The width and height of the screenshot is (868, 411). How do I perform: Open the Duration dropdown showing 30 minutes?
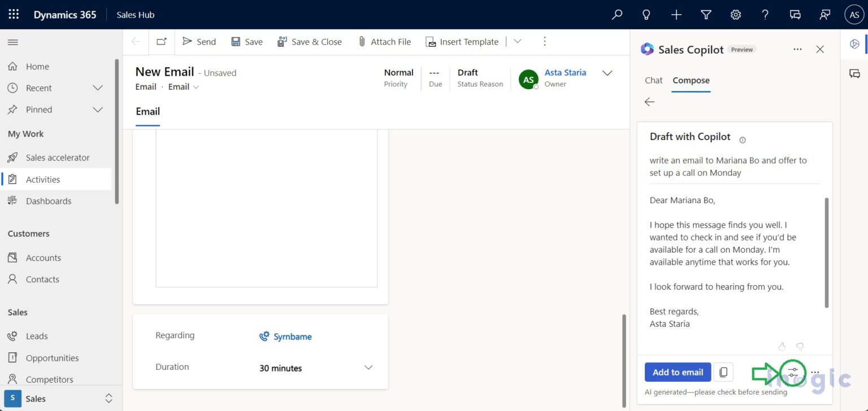pyautogui.click(x=368, y=368)
